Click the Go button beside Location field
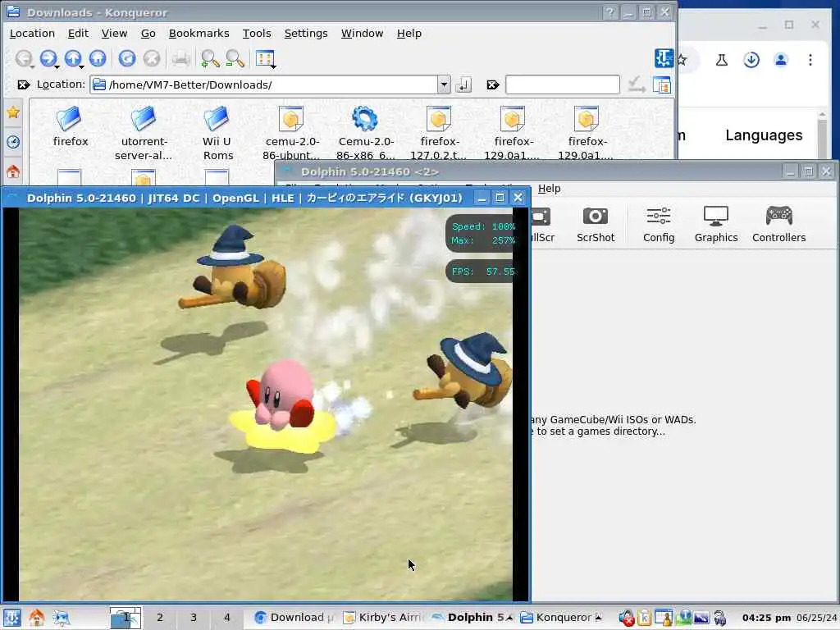This screenshot has width=840, height=630. click(x=463, y=84)
